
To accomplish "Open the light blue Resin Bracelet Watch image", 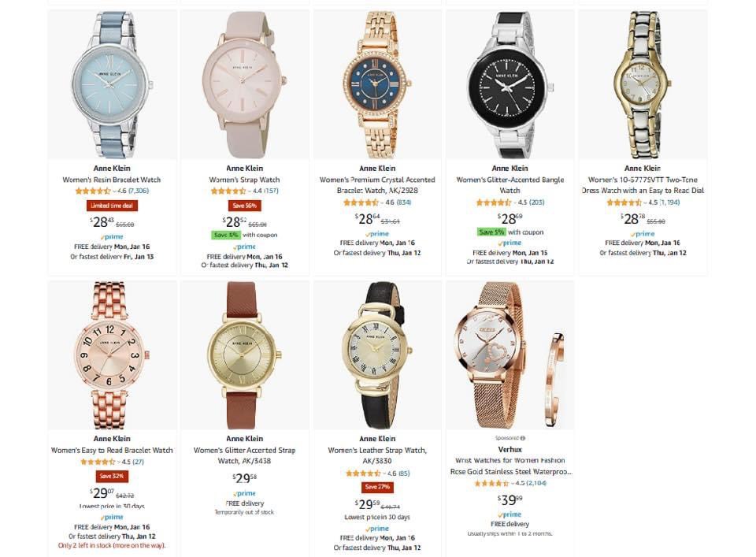I will coord(113,84).
